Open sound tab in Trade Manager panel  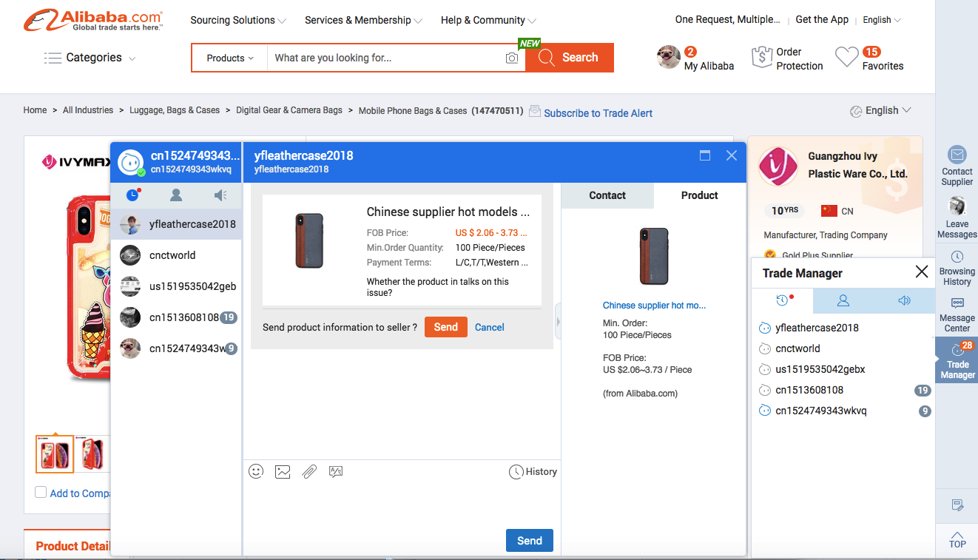[x=903, y=300]
